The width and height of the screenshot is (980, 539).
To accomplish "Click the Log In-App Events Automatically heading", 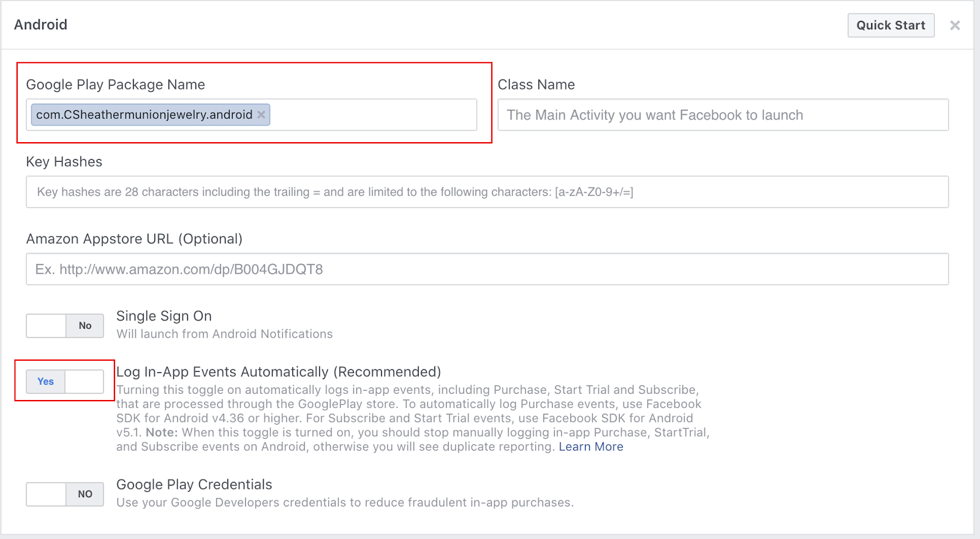I will [279, 372].
